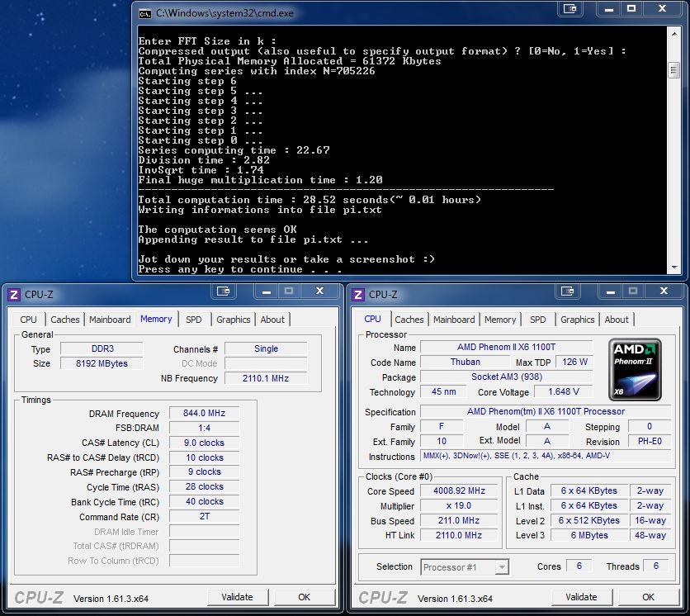Click the extra title bar button in left CPU-Z window
The width and height of the screenshot is (690, 616).
[224, 291]
